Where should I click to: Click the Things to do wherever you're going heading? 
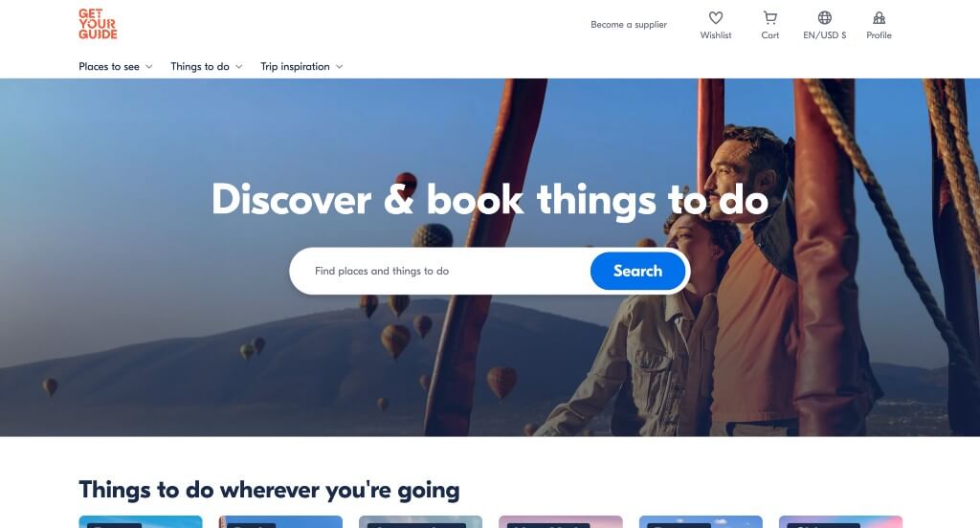[x=269, y=490]
